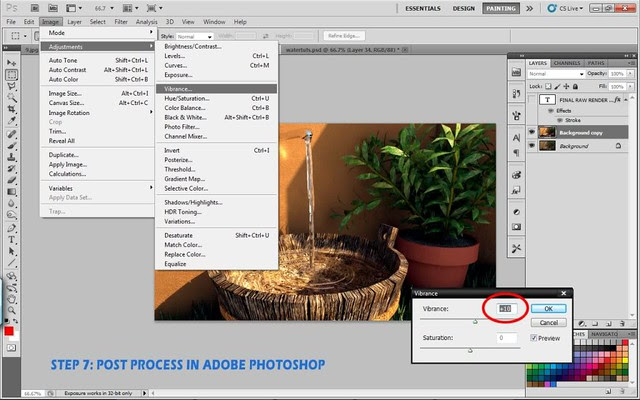Screen dimensions: 640x400
Task: Select the Crop tool
Action: tap(11, 109)
